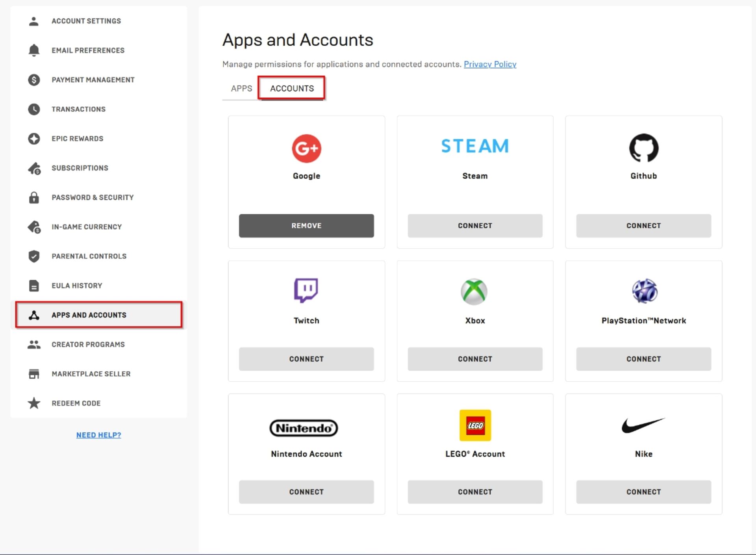The image size is (756, 555).
Task: Open the Privacy Policy link
Action: [x=490, y=64]
